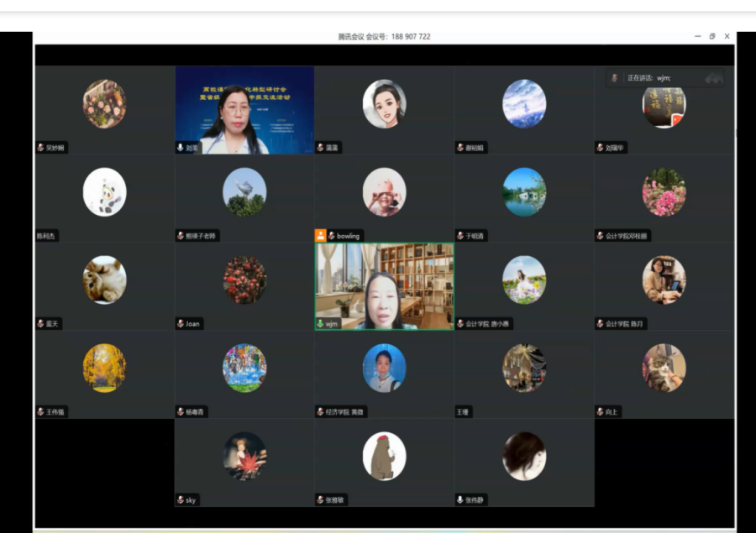The height and width of the screenshot is (533, 756).
Task: Click the orange host badge beside bowling
Action: pos(320,236)
